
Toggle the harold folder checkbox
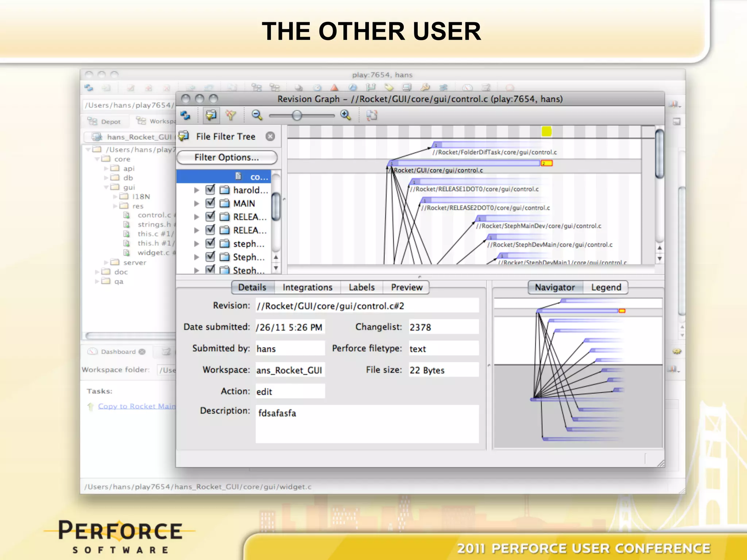click(x=210, y=190)
